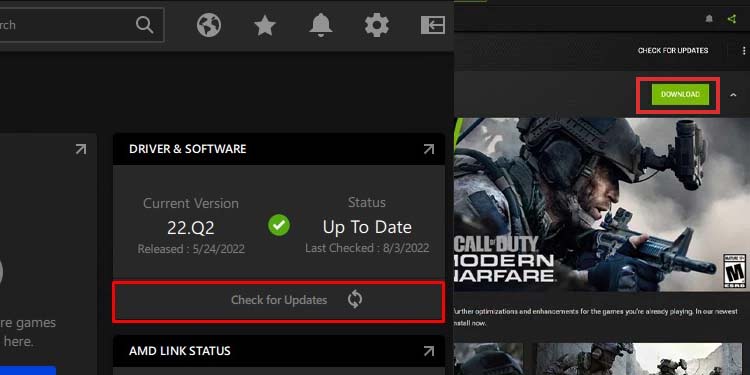Click the search magnifier icon in AMD Software
Image resolution: width=750 pixels, height=375 pixels.
tap(144, 24)
